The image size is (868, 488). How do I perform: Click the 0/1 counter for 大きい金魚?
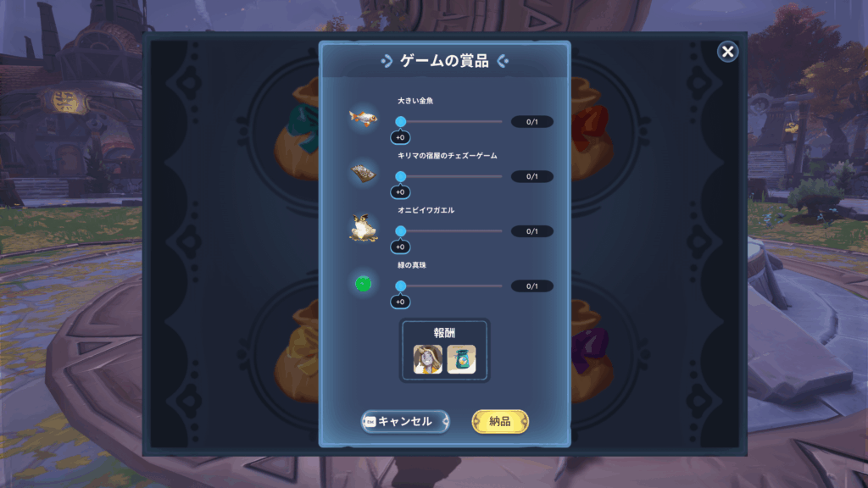pyautogui.click(x=532, y=122)
